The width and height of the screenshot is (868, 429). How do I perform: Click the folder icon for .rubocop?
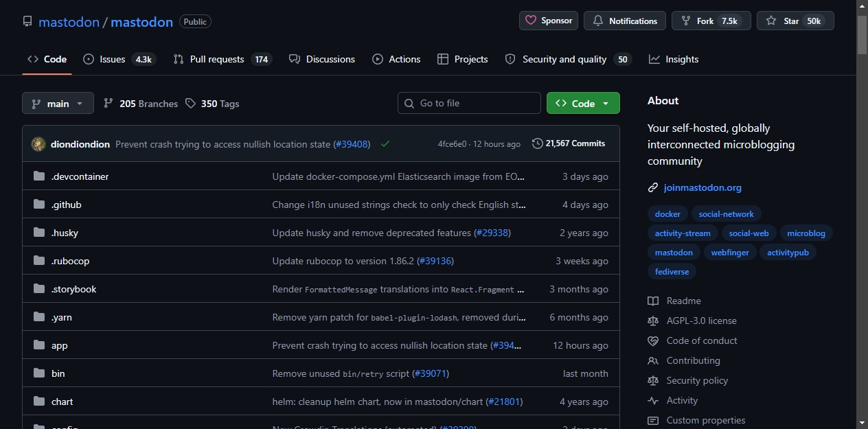[x=39, y=261]
